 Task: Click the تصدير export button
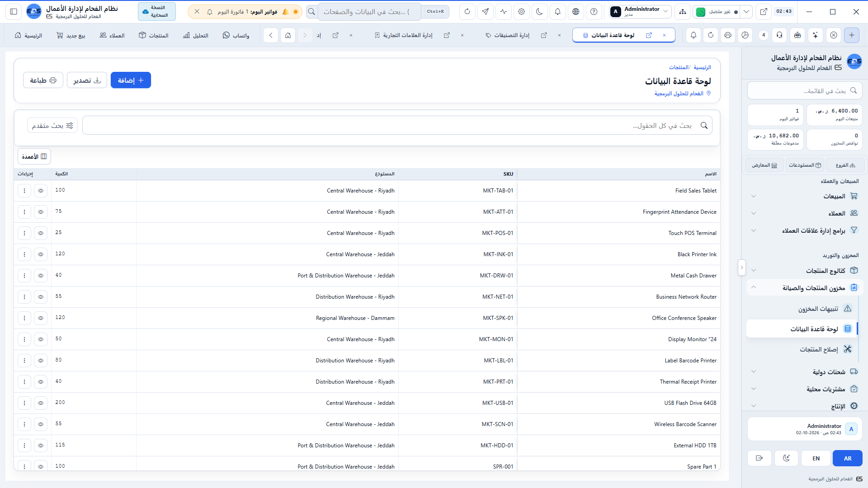click(87, 80)
